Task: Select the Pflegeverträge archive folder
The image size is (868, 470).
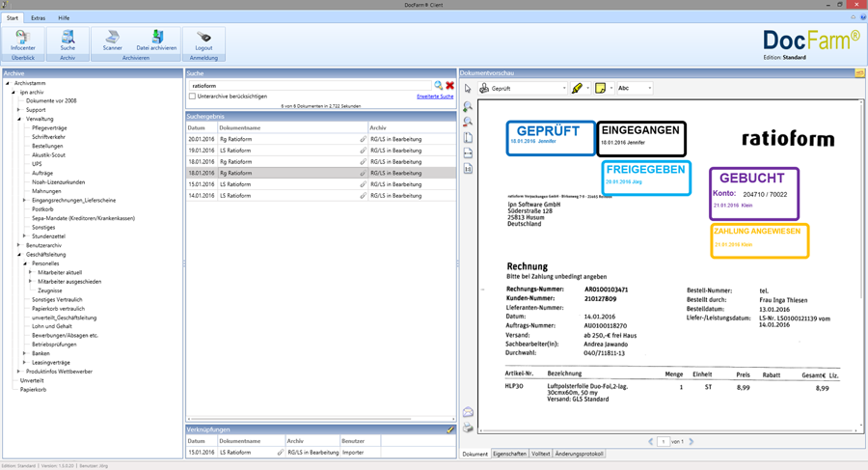Action: click(x=49, y=127)
